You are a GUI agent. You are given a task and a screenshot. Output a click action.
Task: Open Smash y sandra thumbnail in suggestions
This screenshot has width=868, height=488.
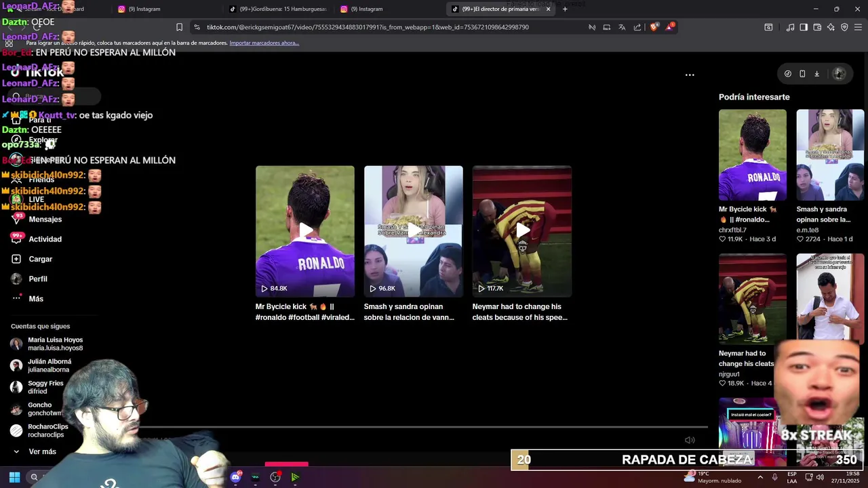click(830, 155)
